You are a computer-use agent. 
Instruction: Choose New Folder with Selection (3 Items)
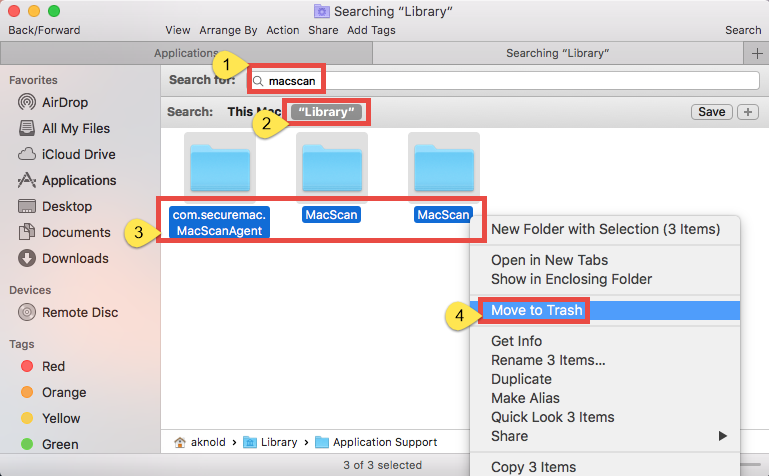pos(605,229)
